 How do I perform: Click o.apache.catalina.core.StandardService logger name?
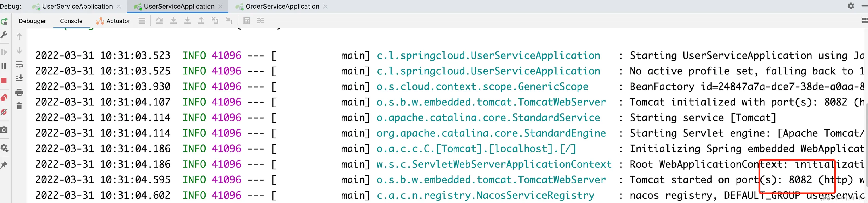[x=488, y=118]
